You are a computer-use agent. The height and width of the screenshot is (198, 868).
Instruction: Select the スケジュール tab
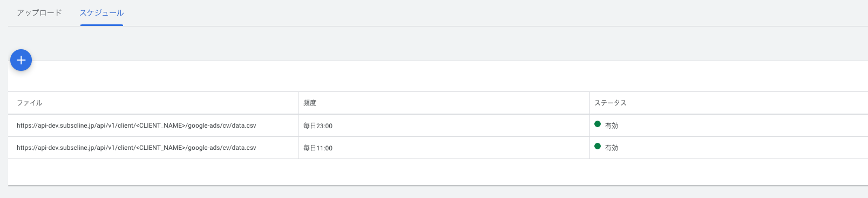click(x=101, y=12)
